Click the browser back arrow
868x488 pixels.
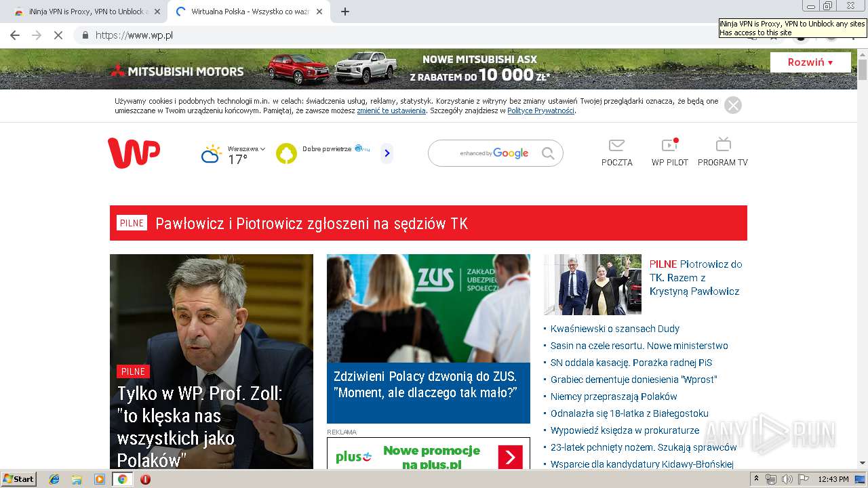pyautogui.click(x=15, y=35)
